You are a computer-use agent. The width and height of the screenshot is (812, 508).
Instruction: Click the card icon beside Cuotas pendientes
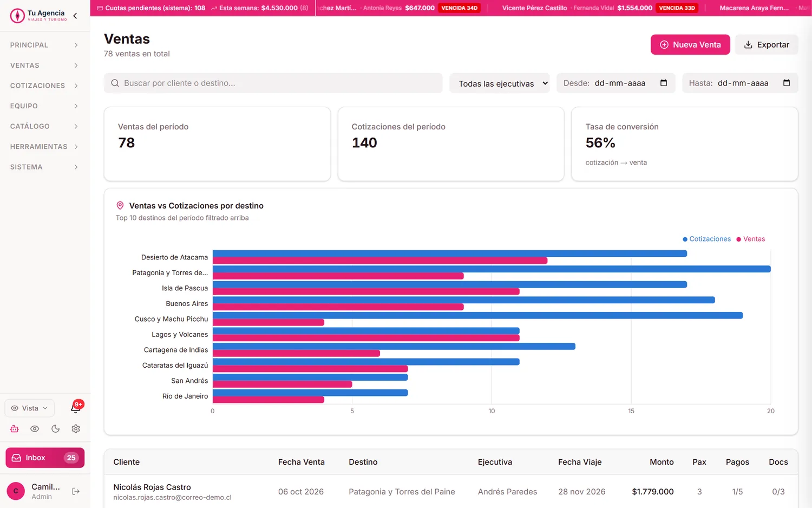(x=100, y=8)
